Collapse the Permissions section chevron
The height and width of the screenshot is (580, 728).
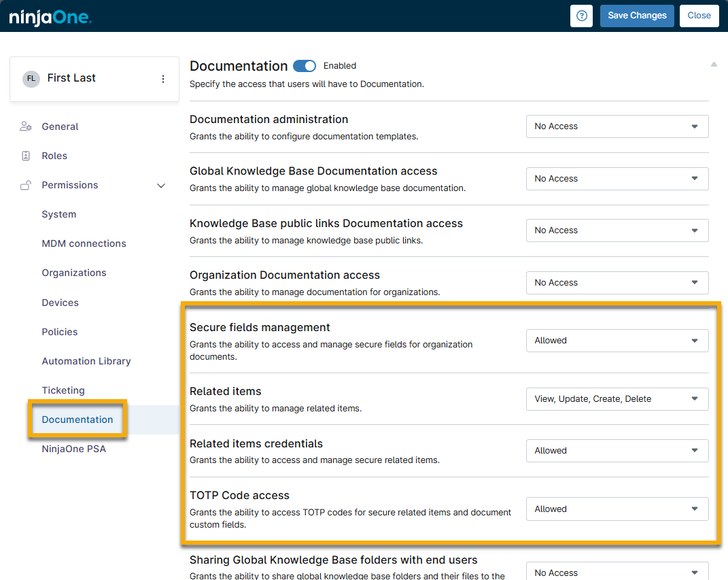coord(161,186)
